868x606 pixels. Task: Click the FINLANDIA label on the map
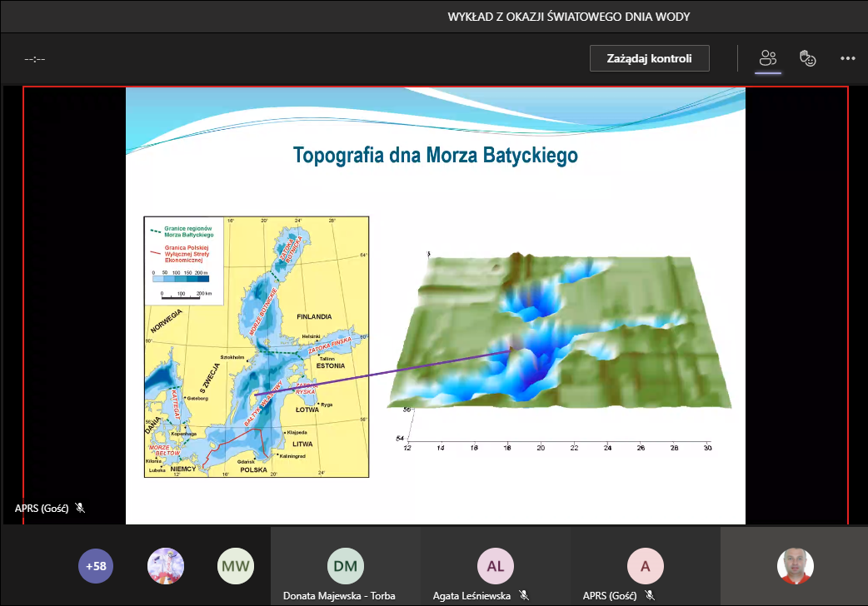pyautogui.click(x=314, y=317)
